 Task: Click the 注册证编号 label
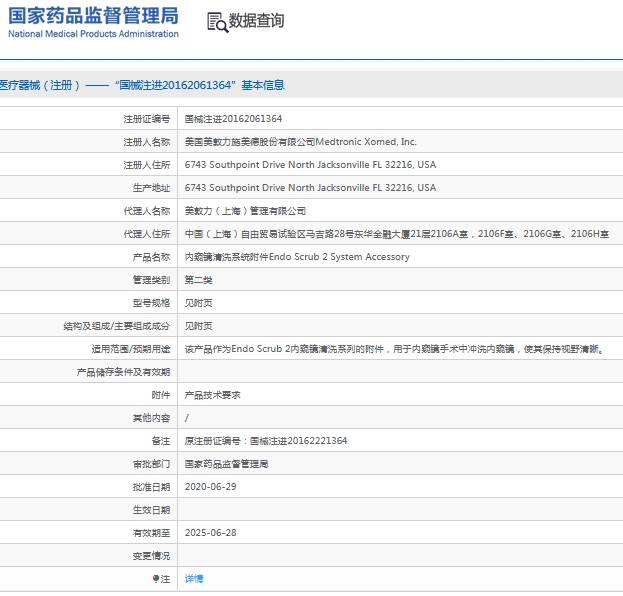click(147, 119)
